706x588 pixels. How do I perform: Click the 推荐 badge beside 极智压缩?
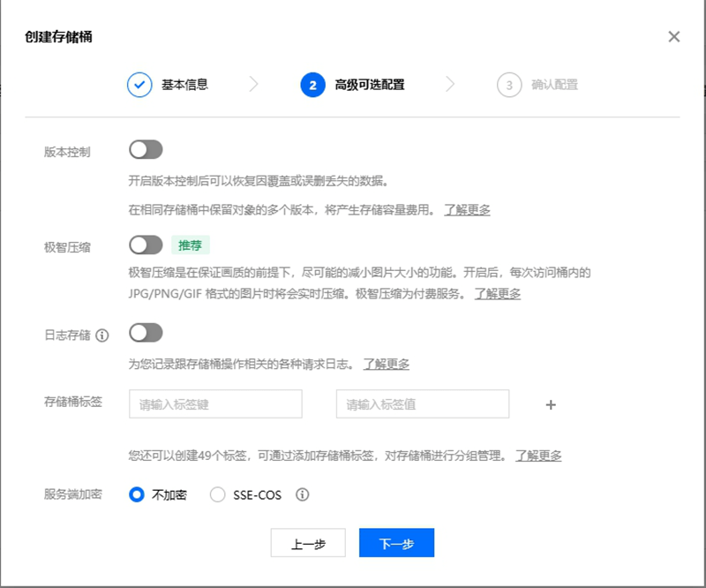click(190, 245)
